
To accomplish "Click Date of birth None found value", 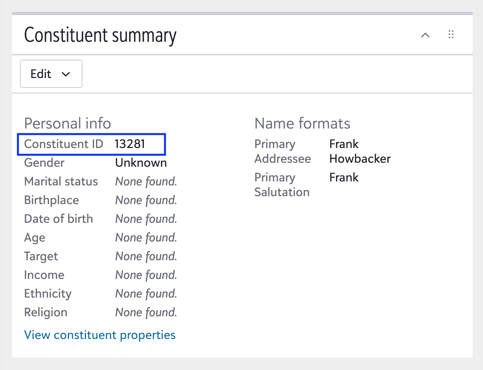I will [146, 219].
